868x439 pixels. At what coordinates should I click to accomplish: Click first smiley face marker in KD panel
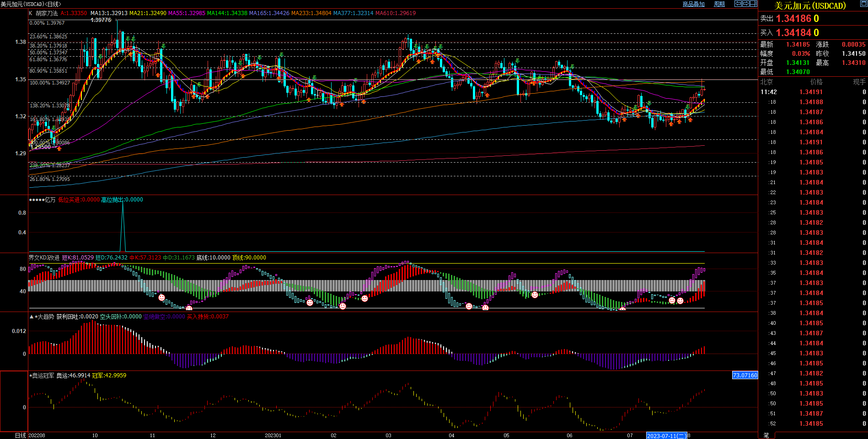click(x=161, y=297)
